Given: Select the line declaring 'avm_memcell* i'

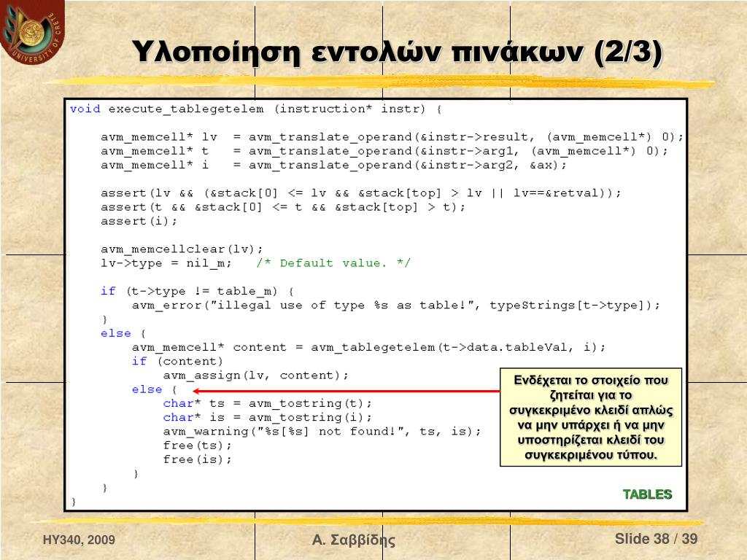Looking at the screenshot, I should (x=333, y=166).
